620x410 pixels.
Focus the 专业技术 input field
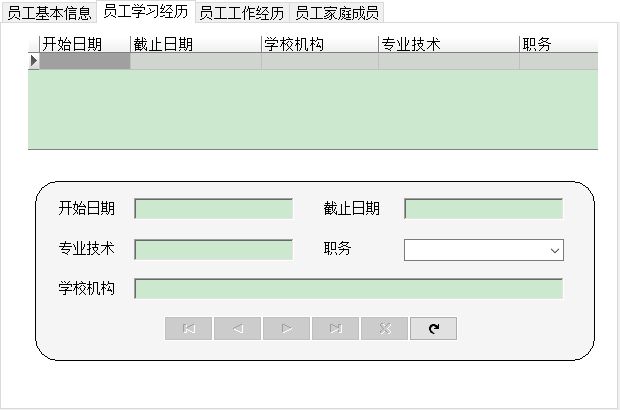click(x=214, y=249)
